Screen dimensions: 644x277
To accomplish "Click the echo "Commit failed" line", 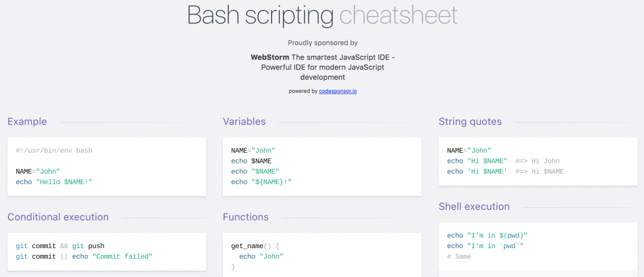I will coord(84,256).
